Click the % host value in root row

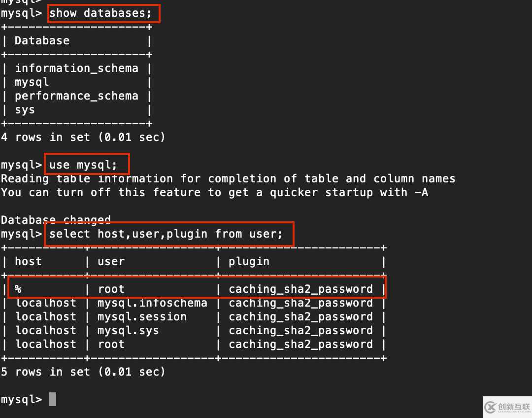pyautogui.click(x=18, y=289)
